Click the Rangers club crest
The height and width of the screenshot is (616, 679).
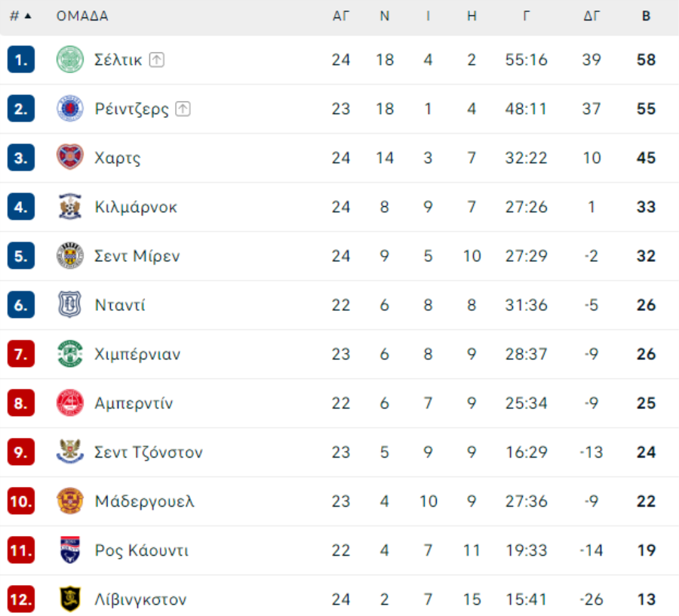[x=69, y=108]
